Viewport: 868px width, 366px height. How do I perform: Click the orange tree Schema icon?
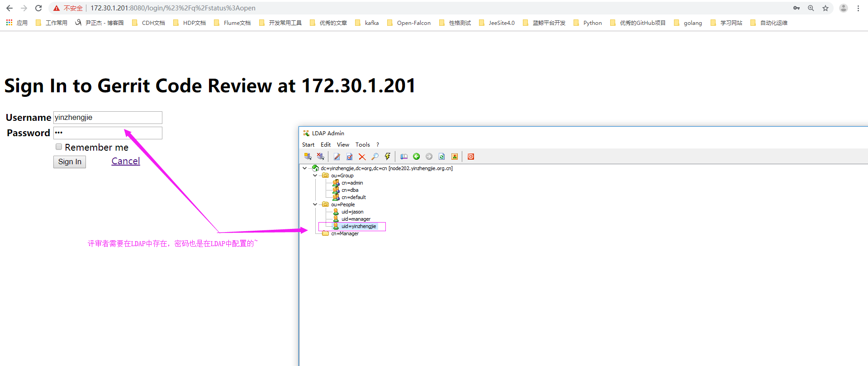tap(455, 157)
